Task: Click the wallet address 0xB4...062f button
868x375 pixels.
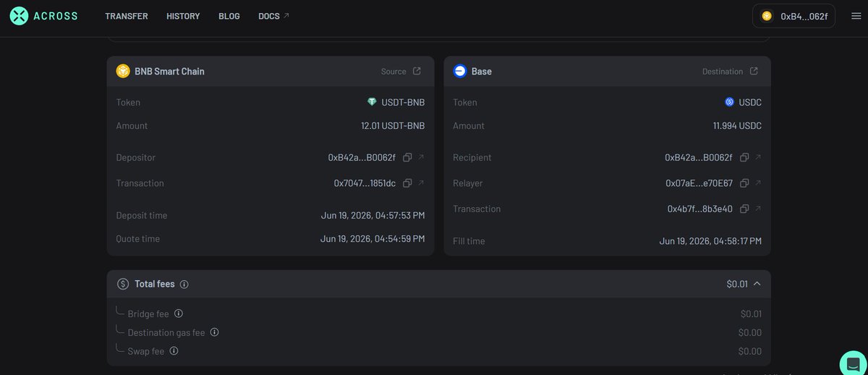Action: pos(793,16)
